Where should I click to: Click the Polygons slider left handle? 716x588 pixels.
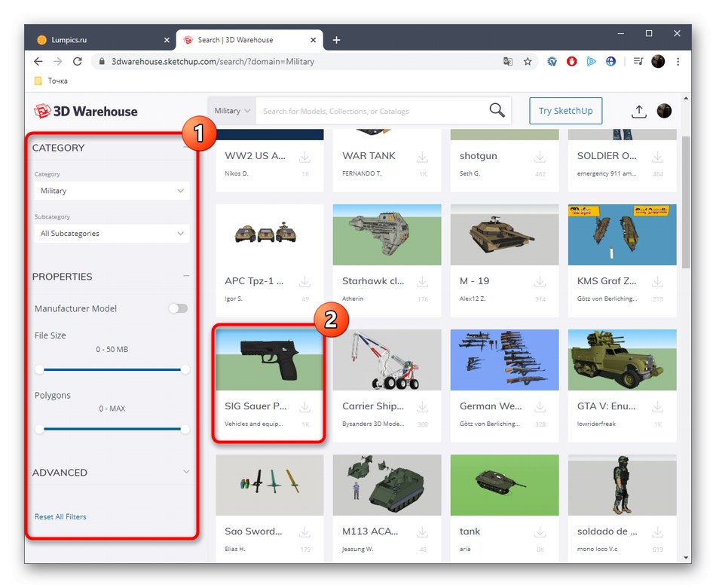pyautogui.click(x=39, y=428)
